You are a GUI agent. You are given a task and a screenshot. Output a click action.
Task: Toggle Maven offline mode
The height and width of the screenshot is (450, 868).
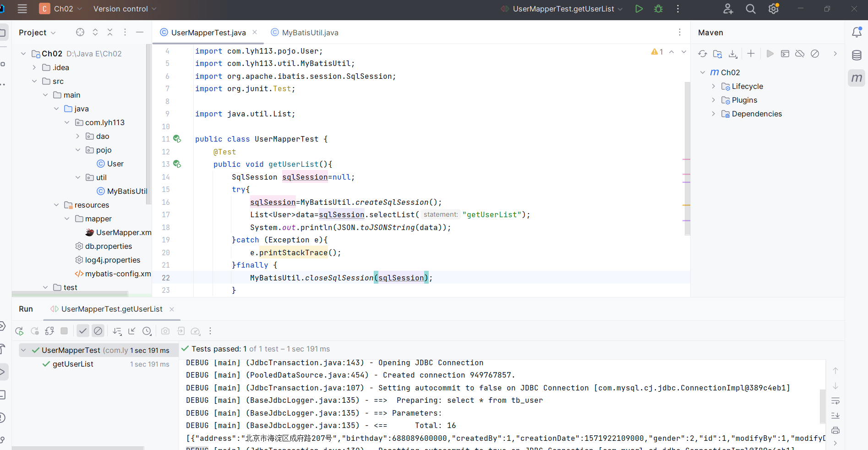coord(800,54)
